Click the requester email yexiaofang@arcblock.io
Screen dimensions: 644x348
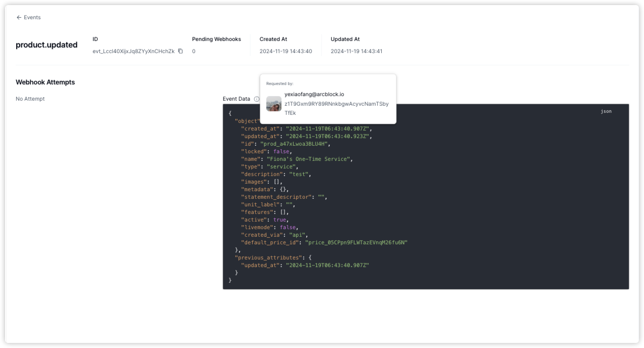(314, 94)
